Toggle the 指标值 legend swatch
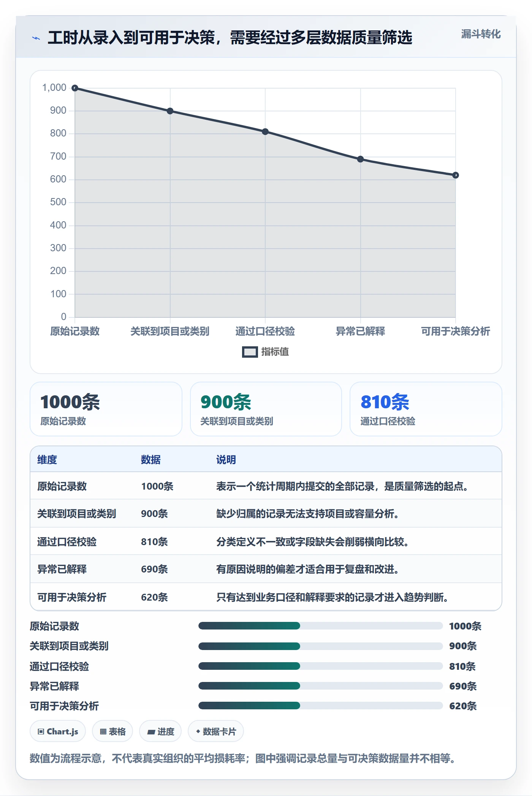Image resolution: width=532 pixels, height=796 pixels. [250, 352]
